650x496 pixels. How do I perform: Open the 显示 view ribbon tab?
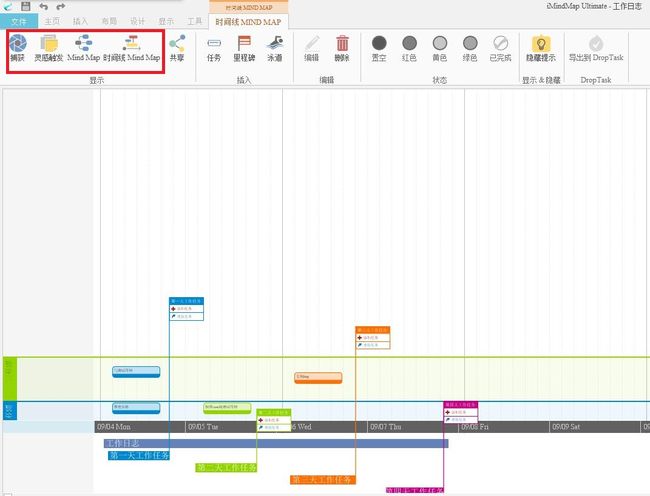166,21
